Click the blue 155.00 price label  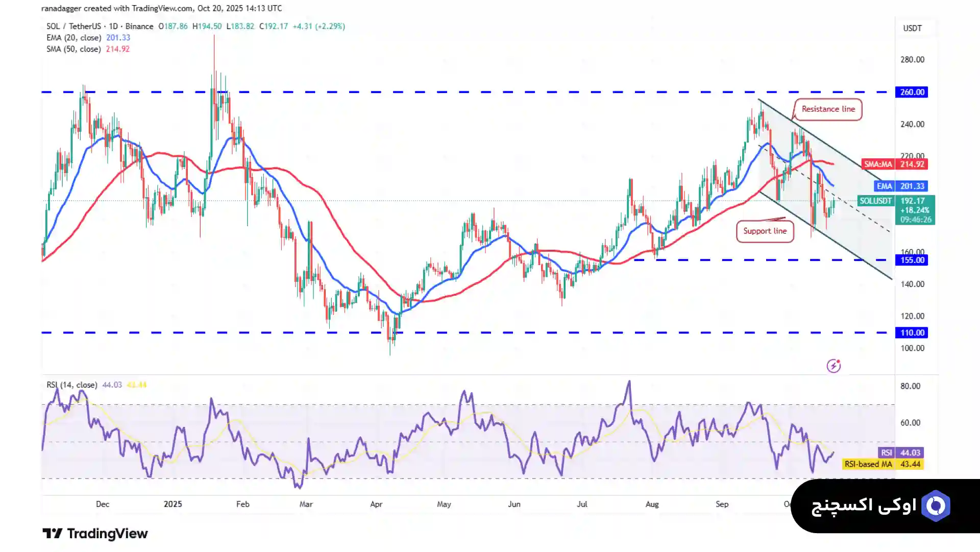point(912,260)
